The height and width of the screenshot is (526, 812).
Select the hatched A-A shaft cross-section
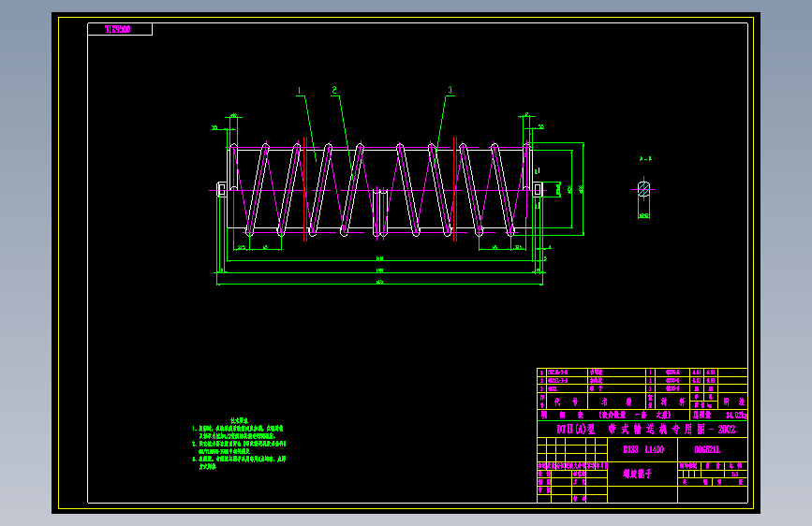[643, 188]
